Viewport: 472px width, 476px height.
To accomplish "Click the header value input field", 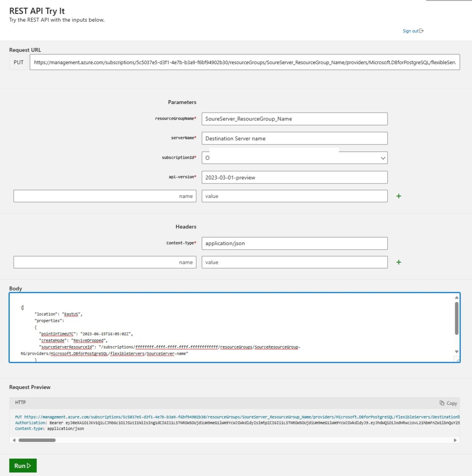I will tap(295, 262).
